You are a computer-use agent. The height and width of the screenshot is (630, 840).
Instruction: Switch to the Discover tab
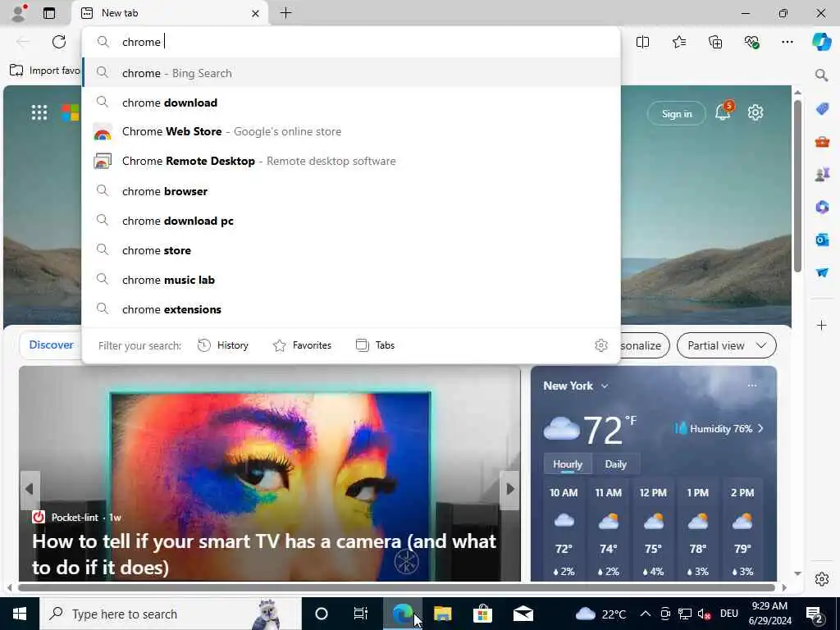coord(51,345)
